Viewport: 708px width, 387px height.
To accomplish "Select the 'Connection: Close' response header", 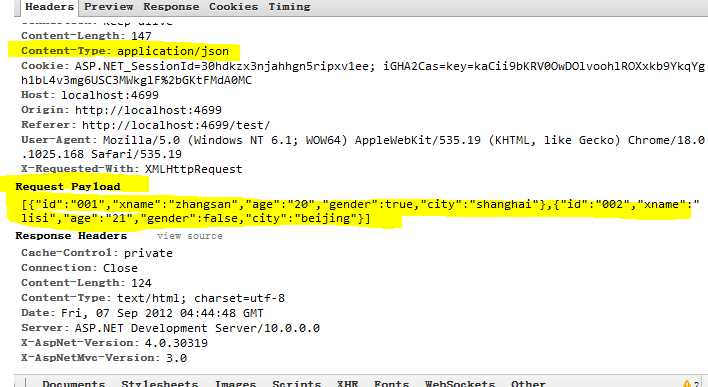I will click(x=79, y=268).
